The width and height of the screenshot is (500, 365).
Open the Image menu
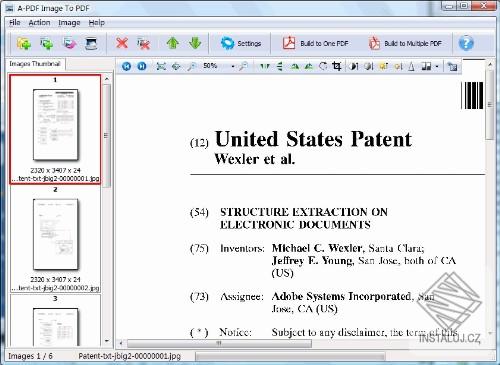pyautogui.click(x=69, y=23)
